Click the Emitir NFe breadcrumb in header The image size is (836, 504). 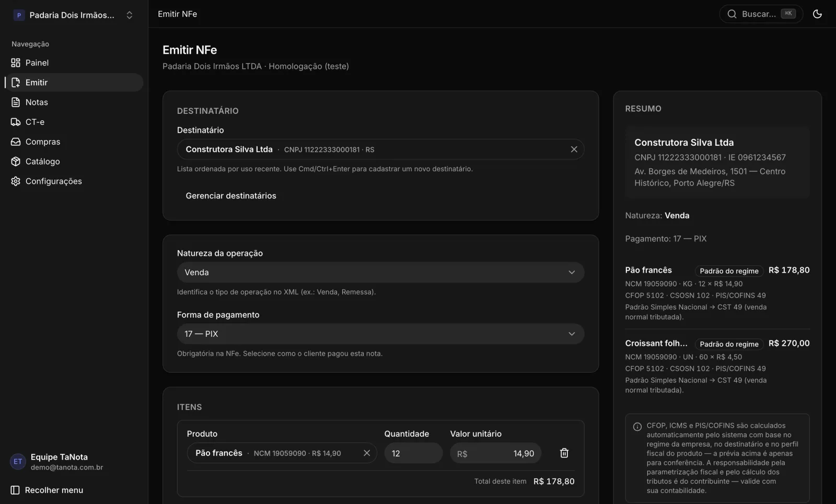[178, 14]
